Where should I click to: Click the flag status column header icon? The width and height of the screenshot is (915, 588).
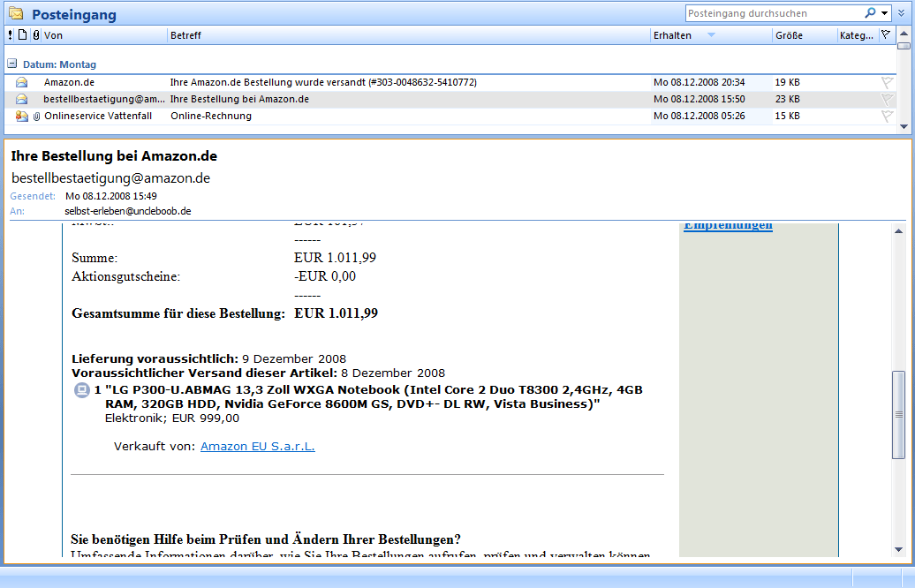coord(886,35)
